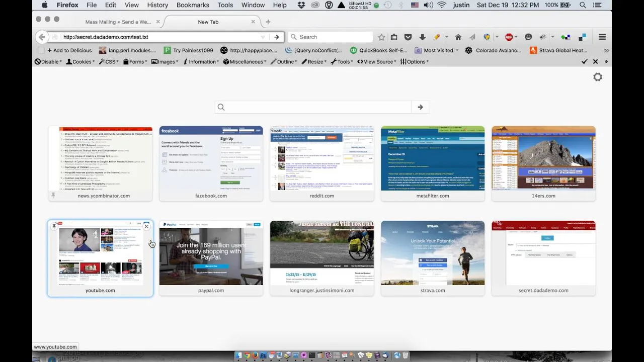
Task: Click the go arrow in the URL bar
Action: click(277, 37)
